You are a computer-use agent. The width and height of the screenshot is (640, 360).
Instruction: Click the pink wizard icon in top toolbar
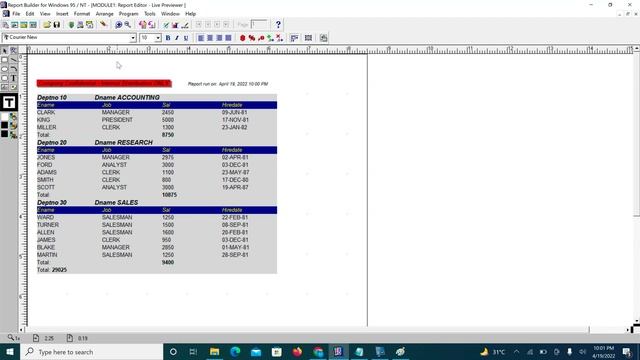(142, 25)
